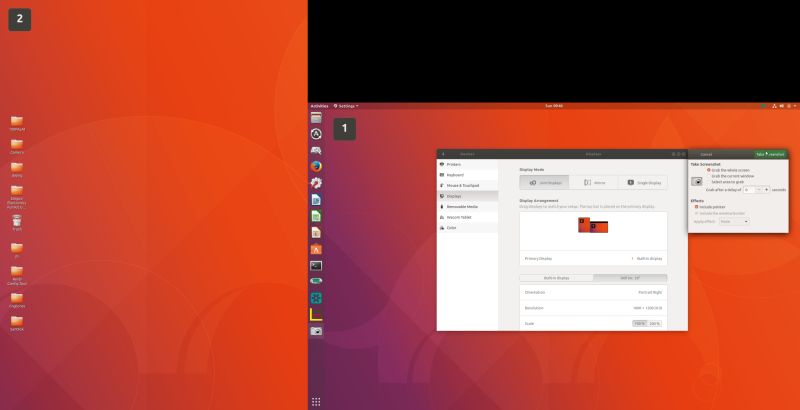Screen dimensions: 800x410
Task: Open the clock in the top bar
Action: (x=554, y=106)
